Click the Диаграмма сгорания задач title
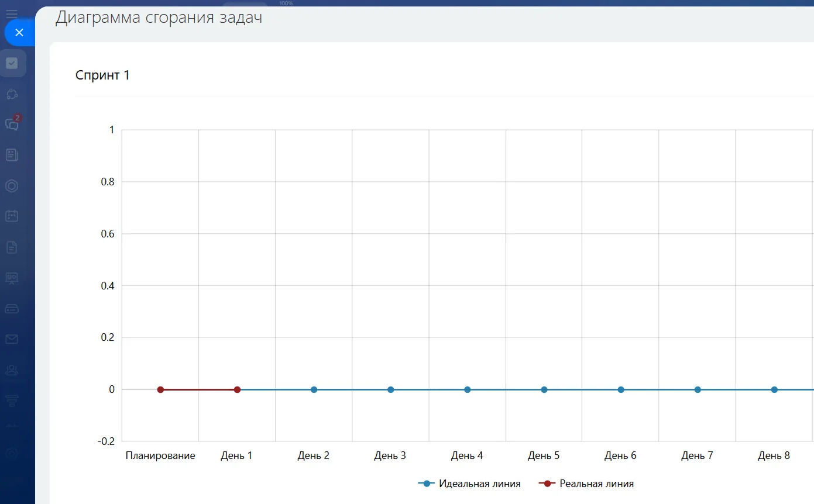 159,18
